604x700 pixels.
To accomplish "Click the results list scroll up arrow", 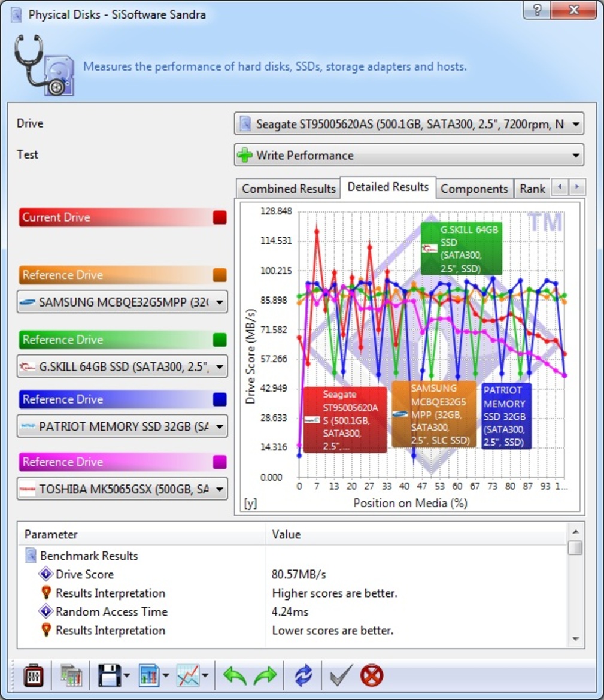I will click(575, 531).
